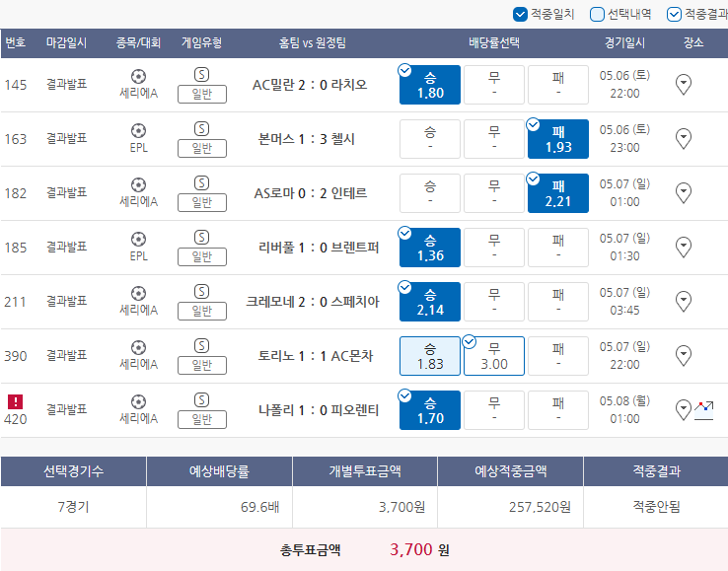Click S game-type icon for game 420
728x571 pixels.
tap(201, 400)
